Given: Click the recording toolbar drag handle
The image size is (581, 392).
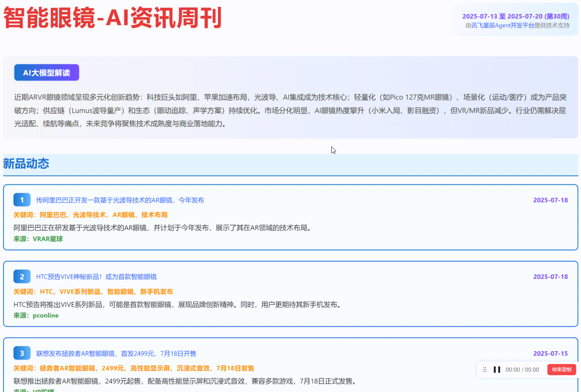Looking at the screenshot, I should 485,370.
